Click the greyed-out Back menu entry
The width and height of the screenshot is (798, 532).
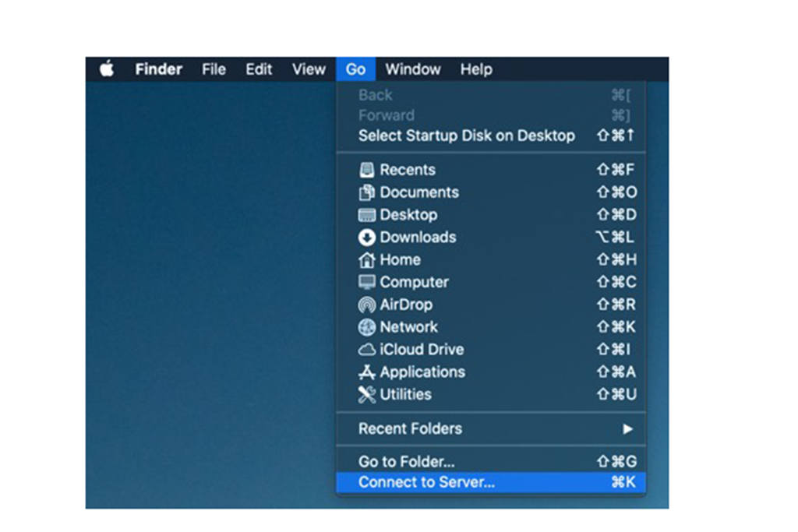(491, 95)
